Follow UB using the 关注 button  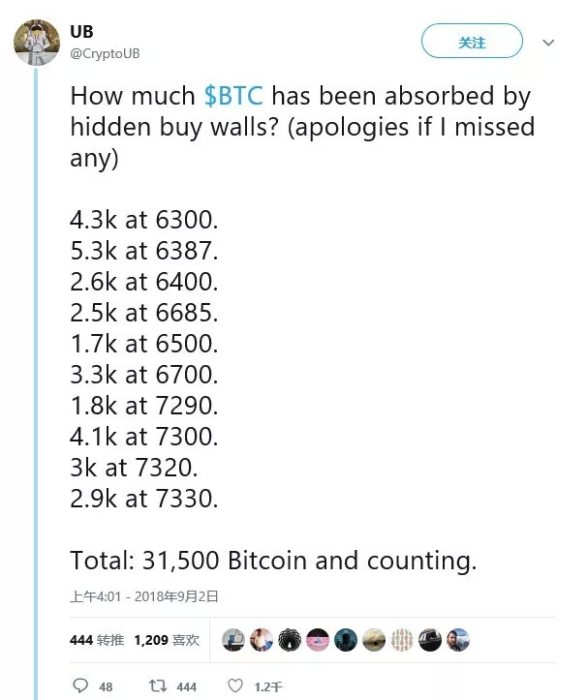(472, 41)
